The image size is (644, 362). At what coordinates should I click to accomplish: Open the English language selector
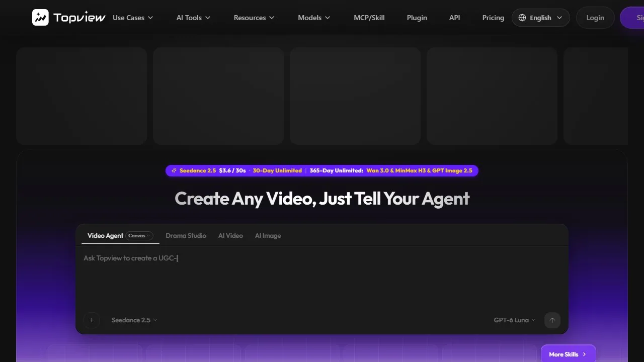(541, 18)
